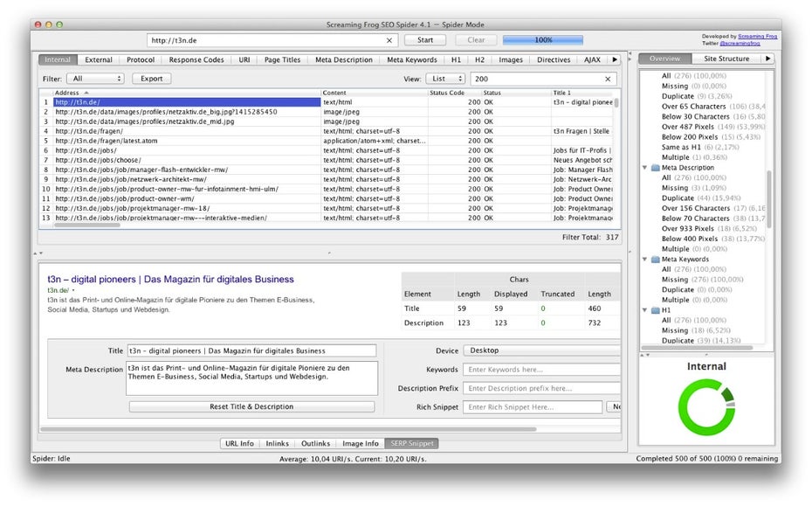Open the AJAX tab
This screenshot has width=812, height=506.
coord(593,59)
